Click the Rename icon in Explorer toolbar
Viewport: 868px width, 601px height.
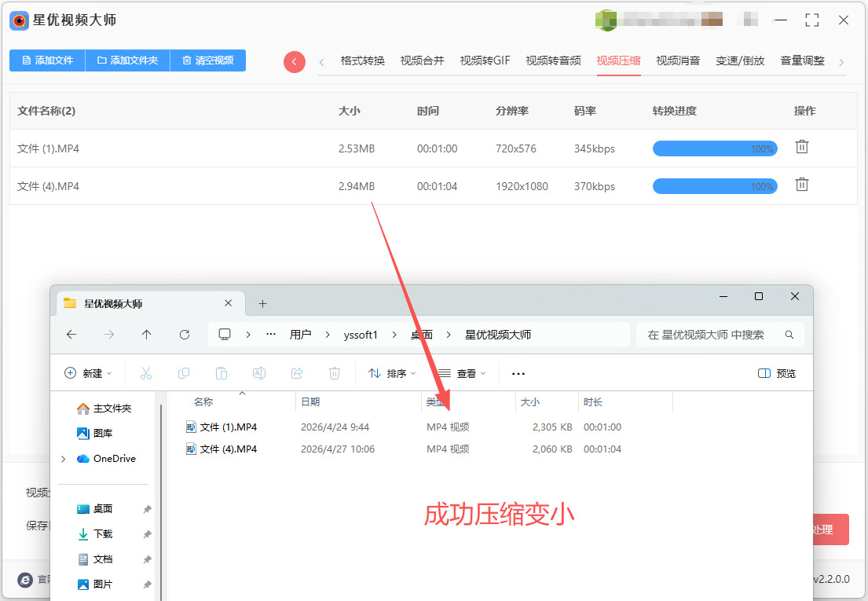coord(259,373)
